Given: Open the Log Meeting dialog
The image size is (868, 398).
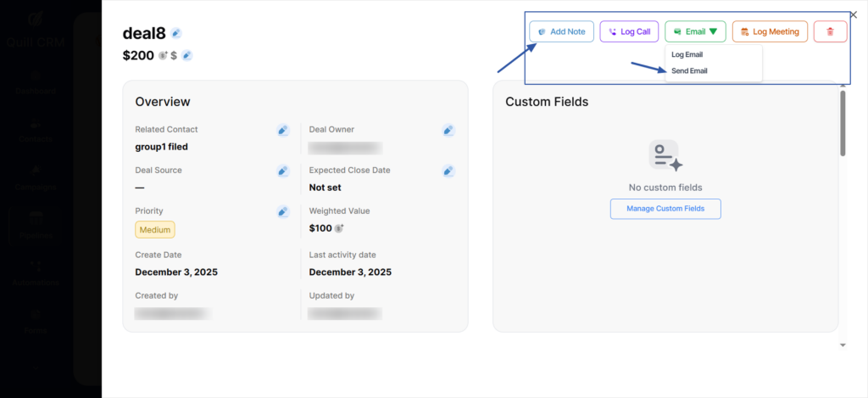Looking at the screenshot, I should (770, 31).
